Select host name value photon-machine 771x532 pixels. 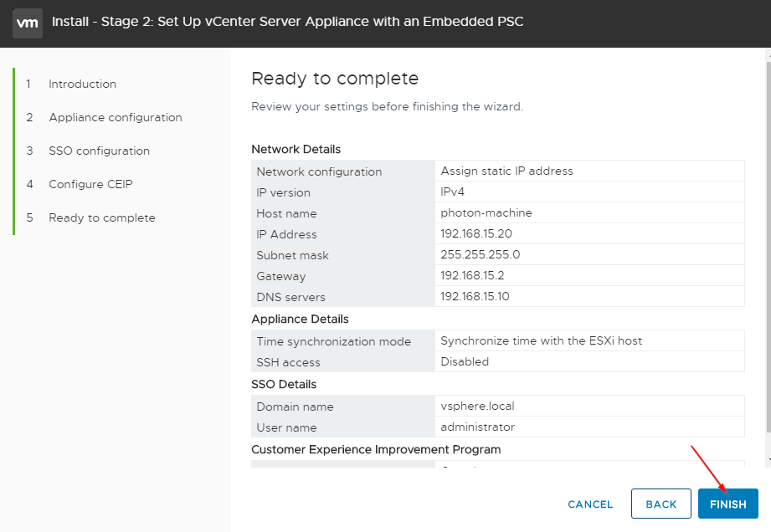(486, 212)
